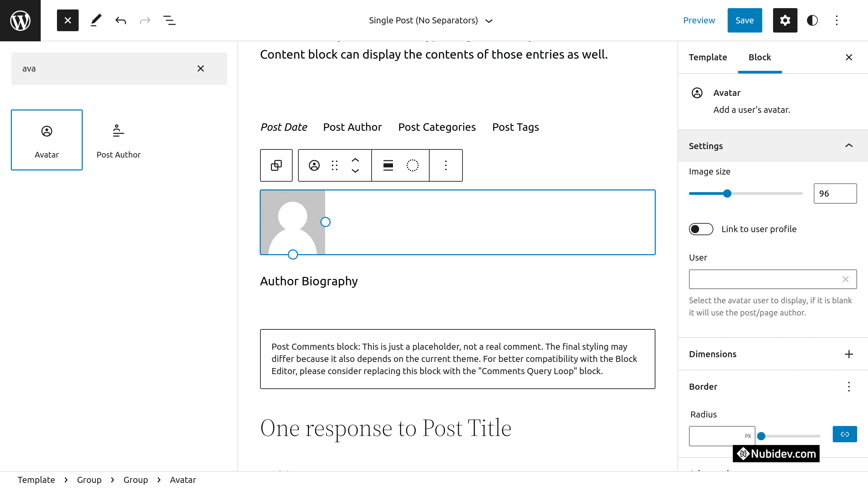Collapse the Settings panel
Screen dimensions: 868x488
point(849,146)
